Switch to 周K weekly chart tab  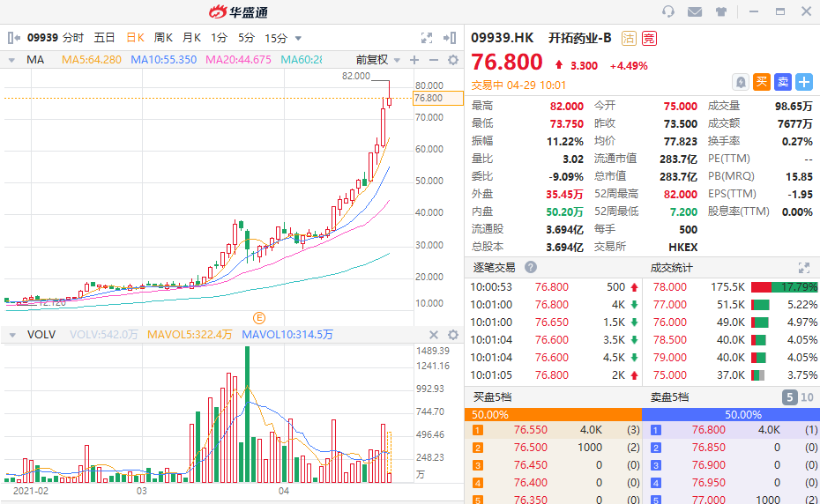coord(164,38)
